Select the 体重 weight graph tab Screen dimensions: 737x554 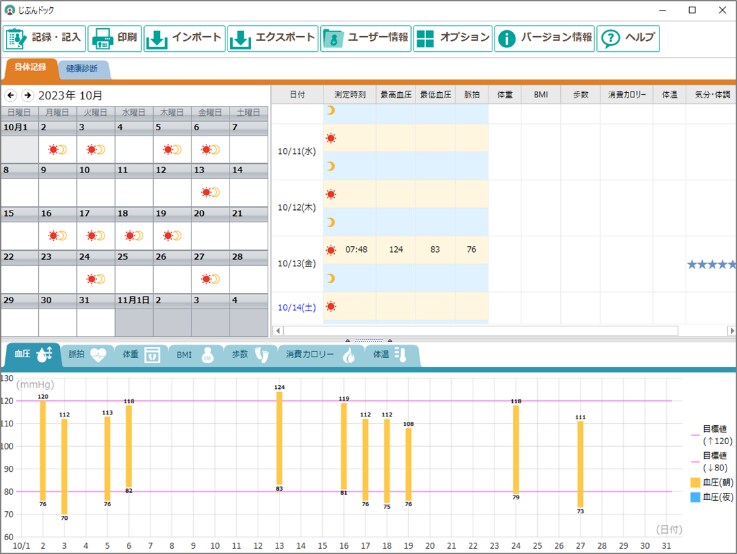[x=141, y=355]
